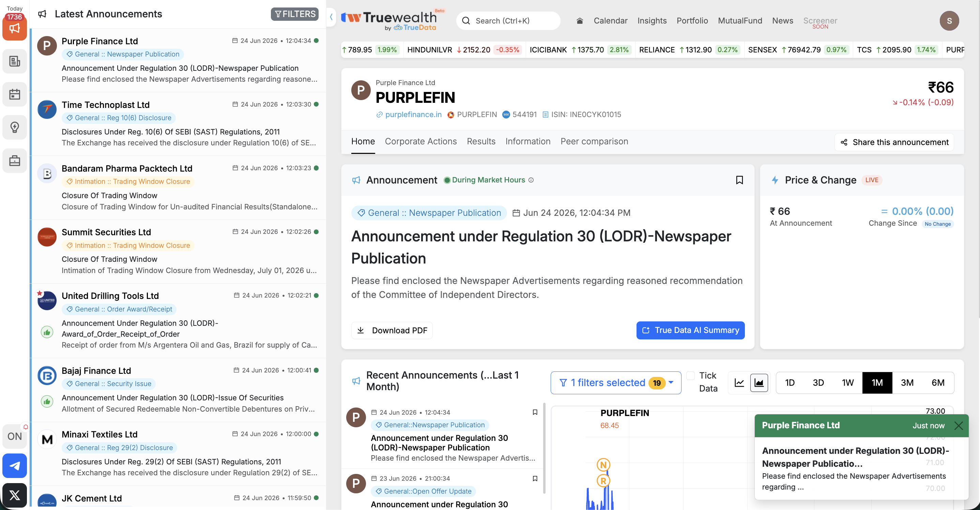Bookmark the 23 Jun 21:00:34 recent announcement

click(535, 478)
